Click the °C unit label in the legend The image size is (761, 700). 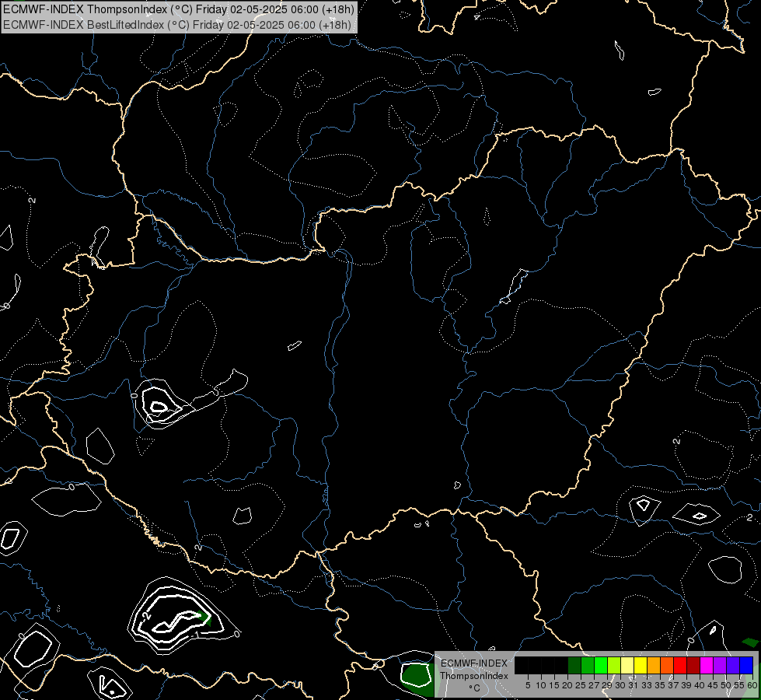click(474, 688)
